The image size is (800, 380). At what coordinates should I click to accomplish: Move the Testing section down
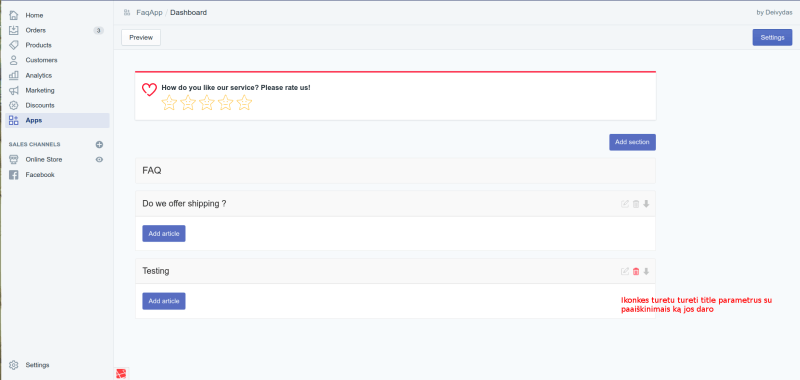click(646, 271)
